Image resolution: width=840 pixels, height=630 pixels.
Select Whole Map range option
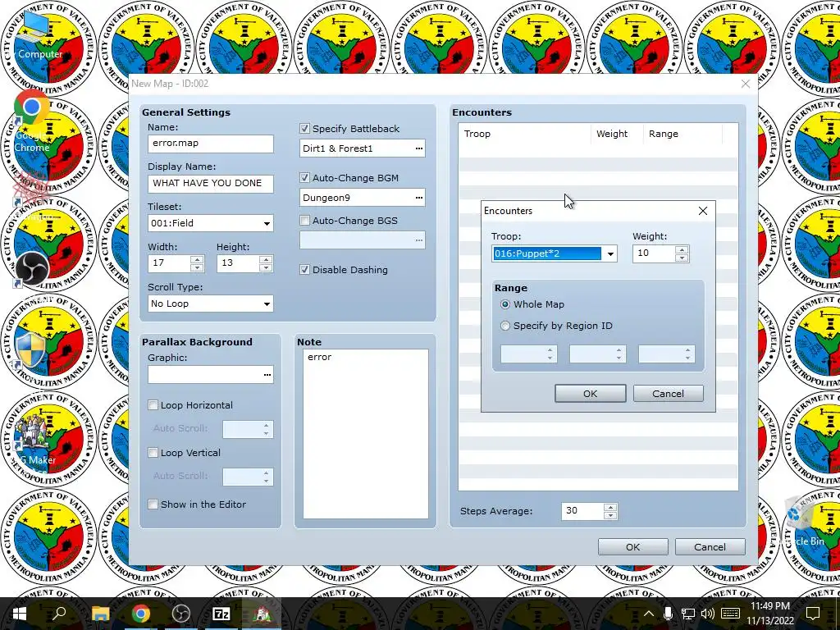click(x=505, y=304)
